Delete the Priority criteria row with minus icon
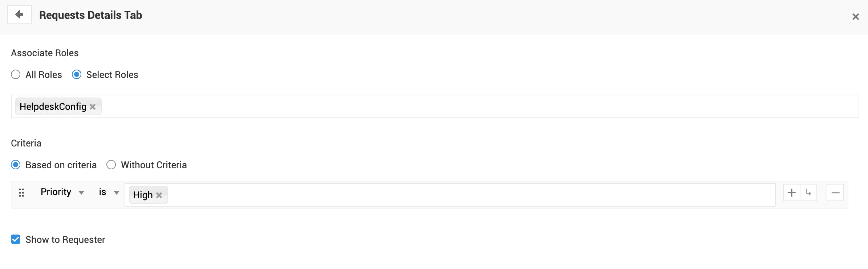The width and height of the screenshot is (868, 269). (x=835, y=193)
